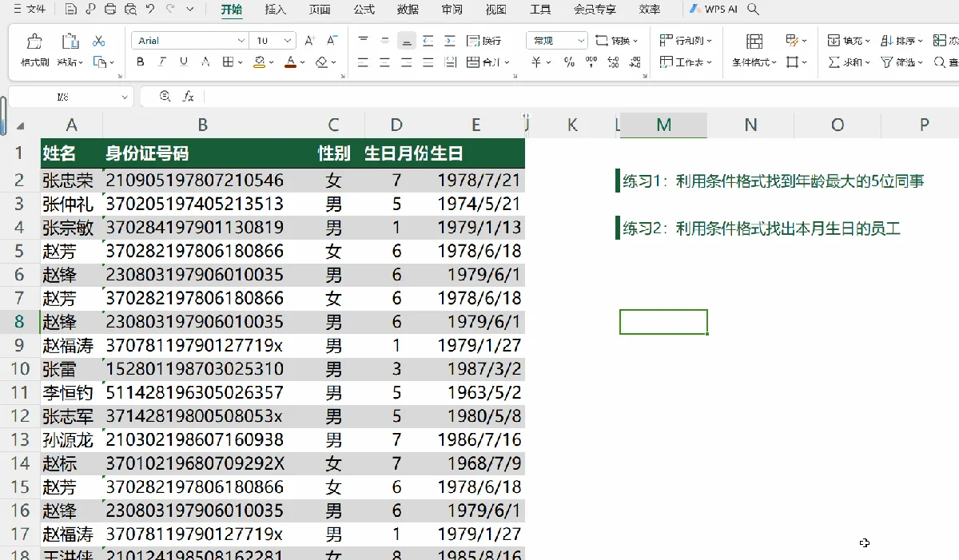Expand the Paste (粘贴) dropdown

pyautogui.click(x=70, y=62)
